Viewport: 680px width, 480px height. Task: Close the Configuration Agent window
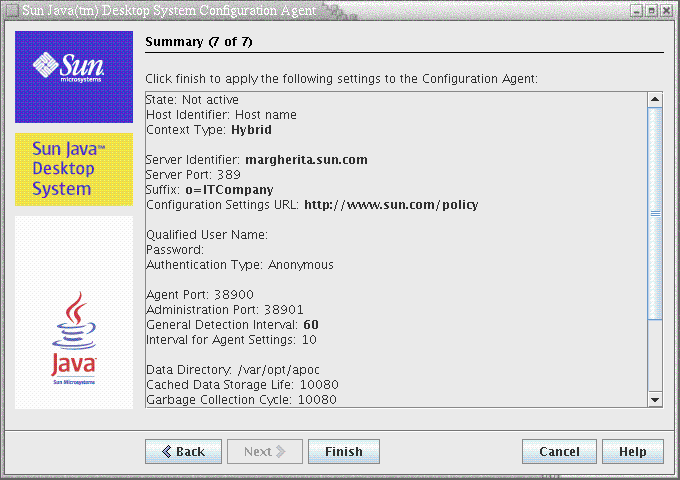click(667, 10)
